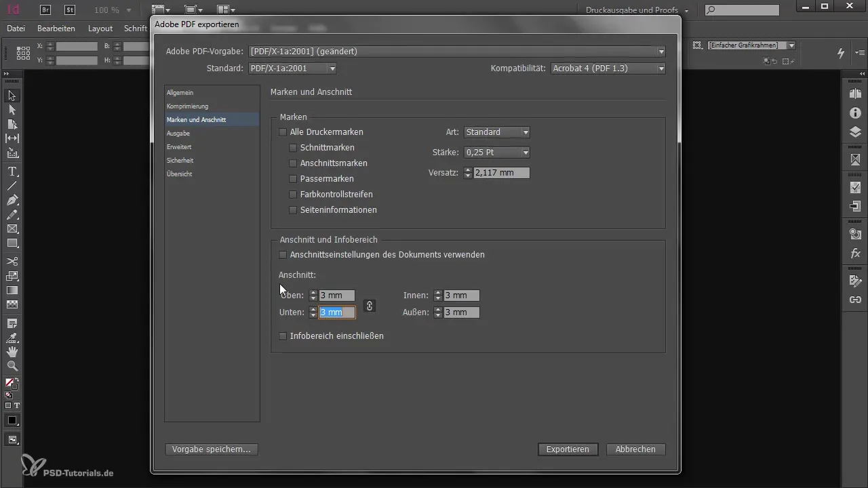Select the Zoom magnifier tool
The width and height of the screenshot is (868, 488).
pyautogui.click(x=12, y=366)
